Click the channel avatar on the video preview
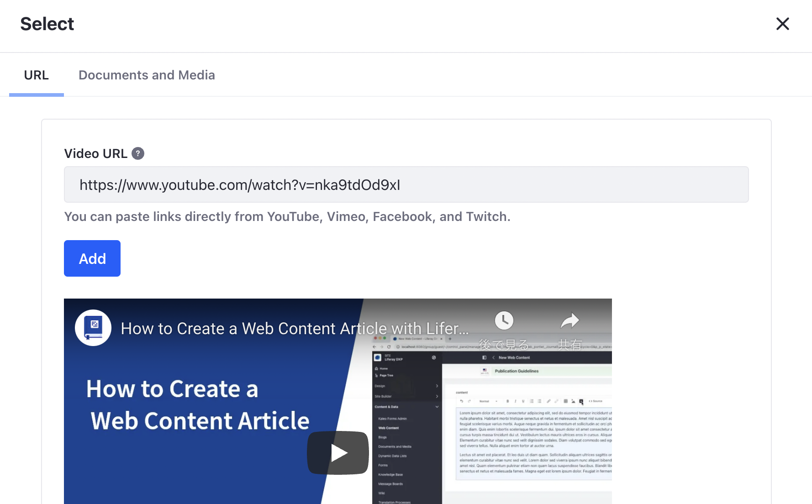 (x=93, y=328)
